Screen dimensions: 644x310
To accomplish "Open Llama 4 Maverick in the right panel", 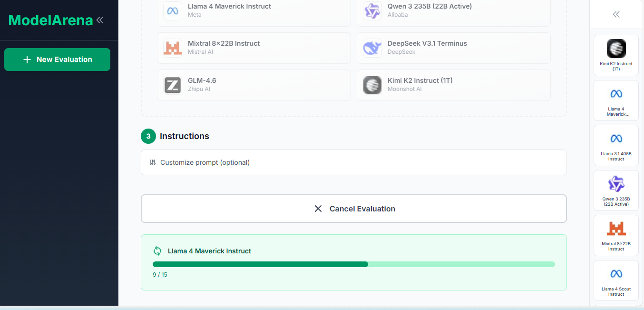I will click(616, 100).
